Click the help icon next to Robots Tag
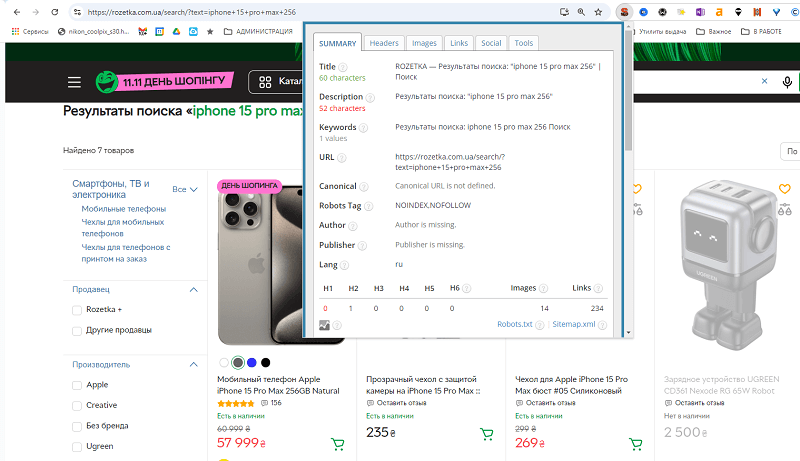Viewport: 800px width, 461px height. pyautogui.click(x=368, y=206)
